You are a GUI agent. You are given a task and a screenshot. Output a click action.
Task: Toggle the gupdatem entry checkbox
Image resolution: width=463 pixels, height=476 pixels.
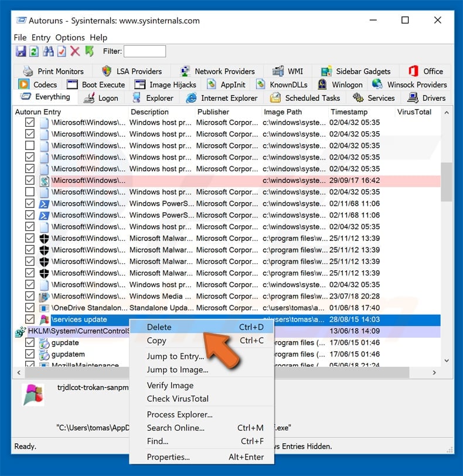click(30, 354)
